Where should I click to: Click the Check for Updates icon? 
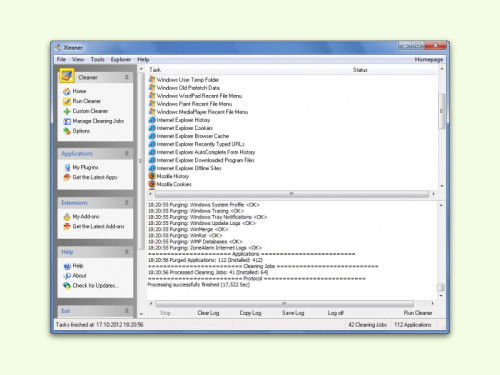tap(67, 286)
